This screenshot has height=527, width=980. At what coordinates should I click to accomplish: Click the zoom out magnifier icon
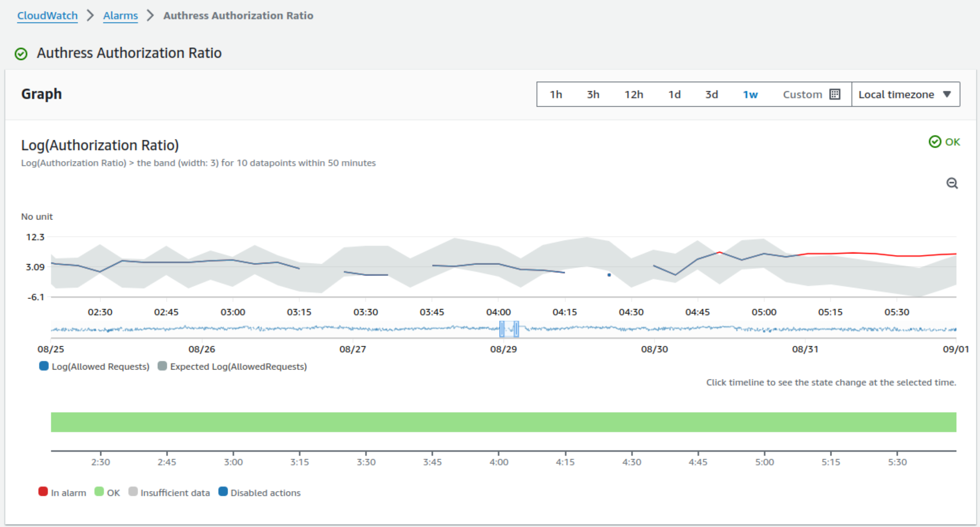pos(953,183)
